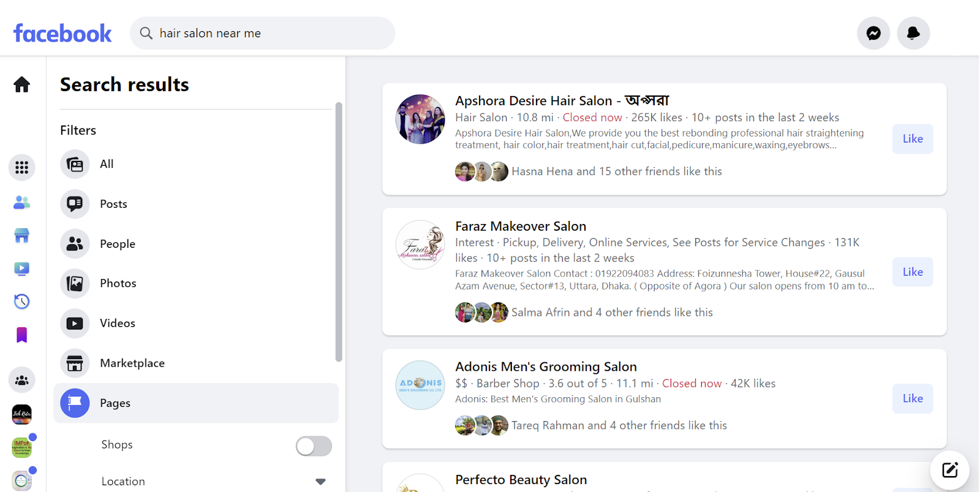Toggle the Shops switch
The width and height of the screenshot is (980, 492).
tap(314, 446)
